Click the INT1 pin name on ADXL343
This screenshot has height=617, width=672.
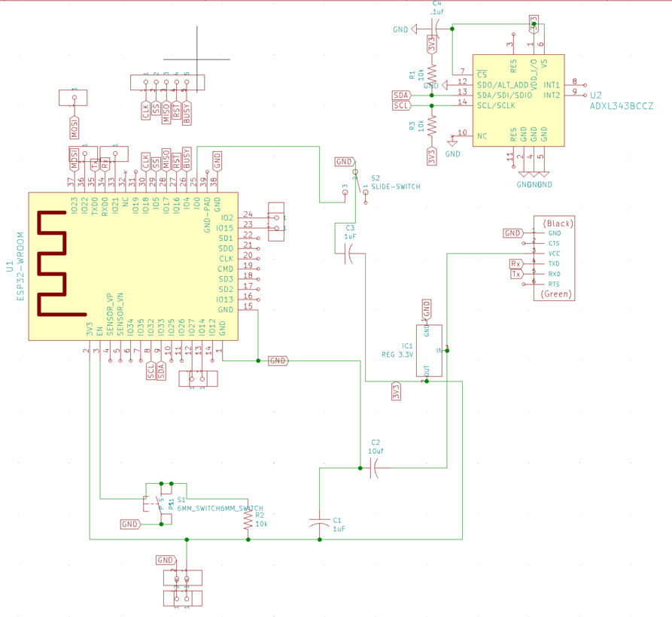point(552,85)
